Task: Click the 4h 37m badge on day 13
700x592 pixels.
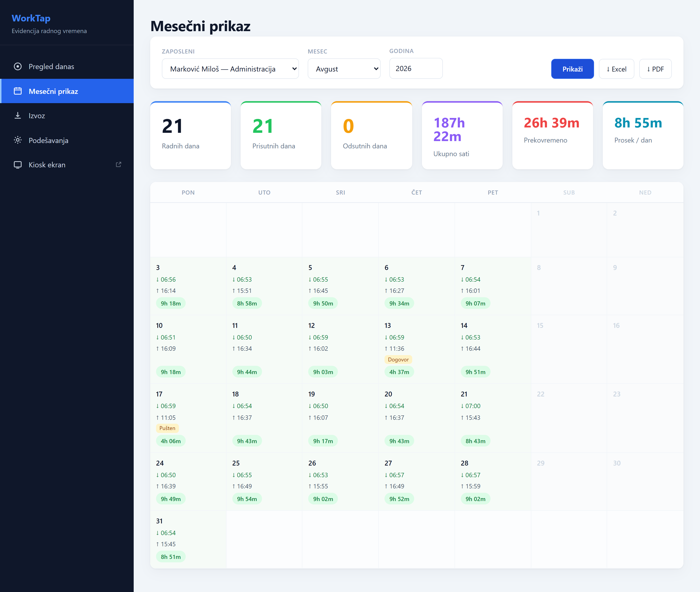Action: [x=399, y=372]
